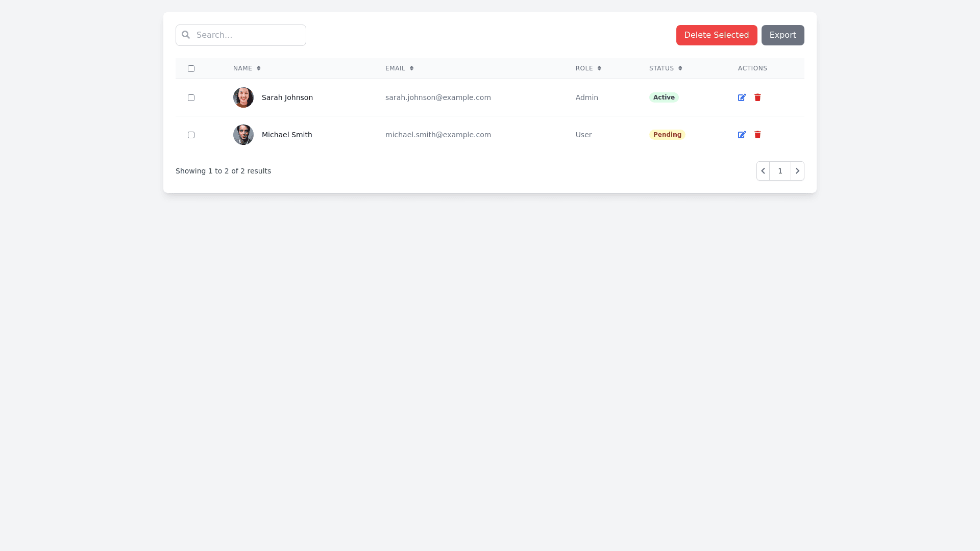The image size is (980, 551).
Task: Click the Delete Selected button
Action: coord(716,35)
